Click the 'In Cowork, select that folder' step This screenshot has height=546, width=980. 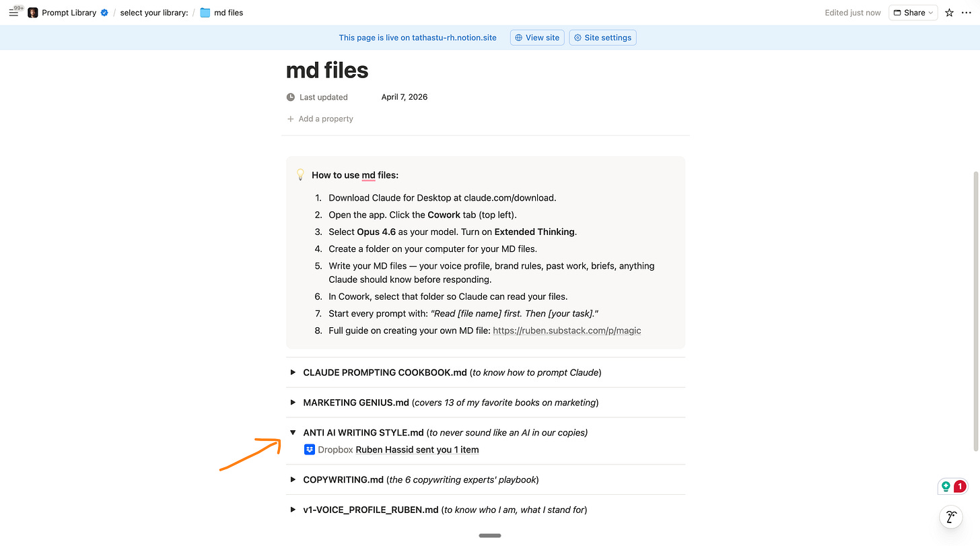[448, 296]
